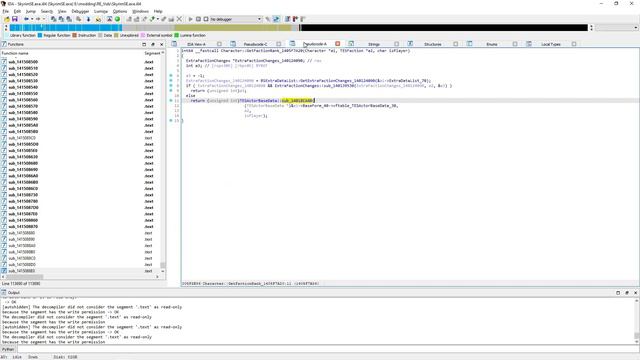Close the Output panel
Image resolution: width=640 pixels, height=360 pixels.
[x=635, y=293]
